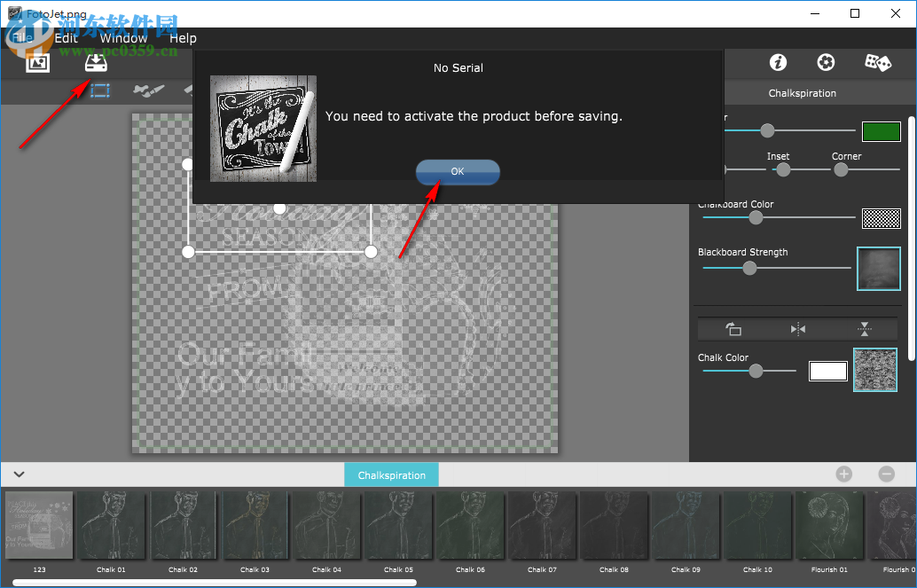Click the top slider handle beside green swatch
The image size is (917, 588).
pos(767,130)
